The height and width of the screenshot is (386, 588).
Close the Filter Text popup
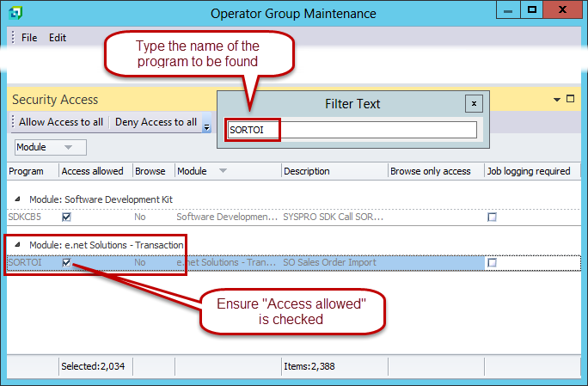pyautogui.click(x=473, y=103)
